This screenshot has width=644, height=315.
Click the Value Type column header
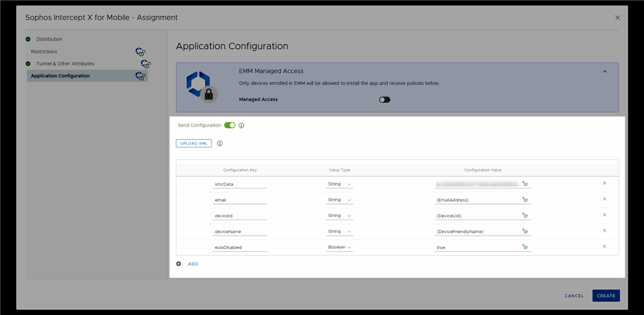pyautogui.click(x=340, y=170)
